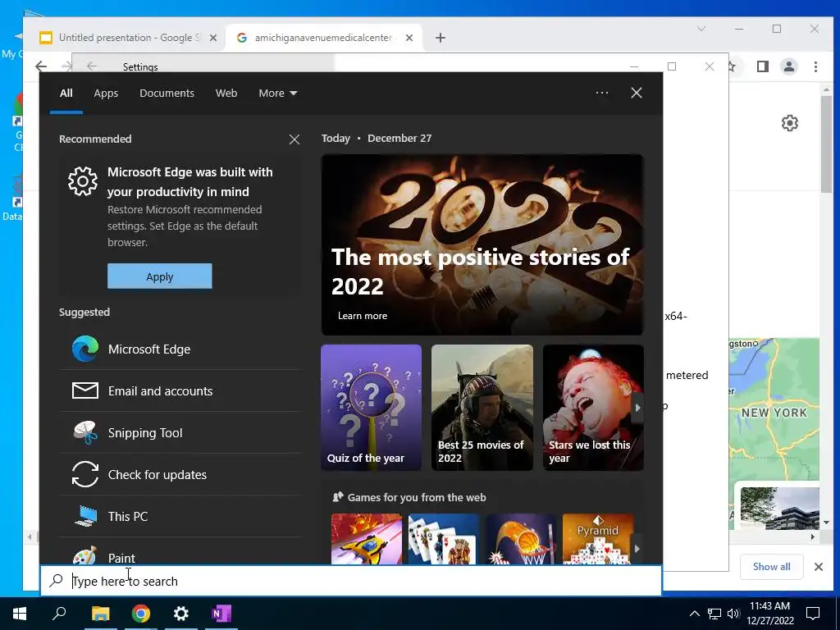Click Show all in Chrome downloads bar
Viewport: 840px width, 630px height.
(x=771, y=566)
